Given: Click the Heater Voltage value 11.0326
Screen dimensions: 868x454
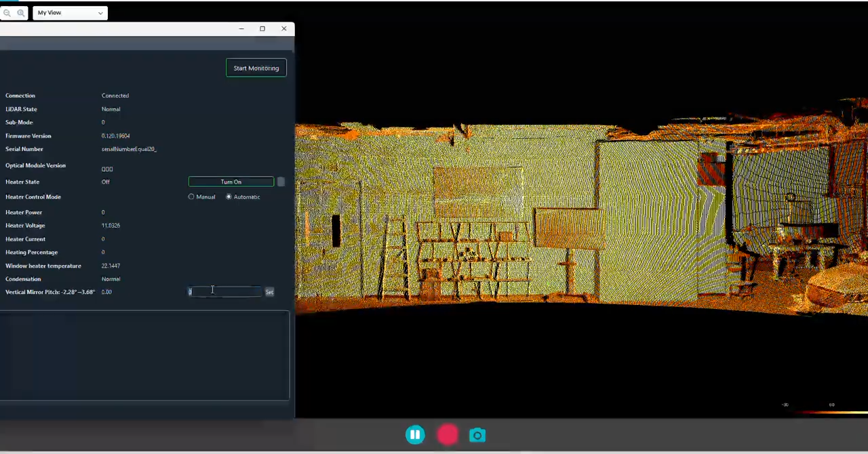Looking at the screenshot, I should [x=111, y=226].
